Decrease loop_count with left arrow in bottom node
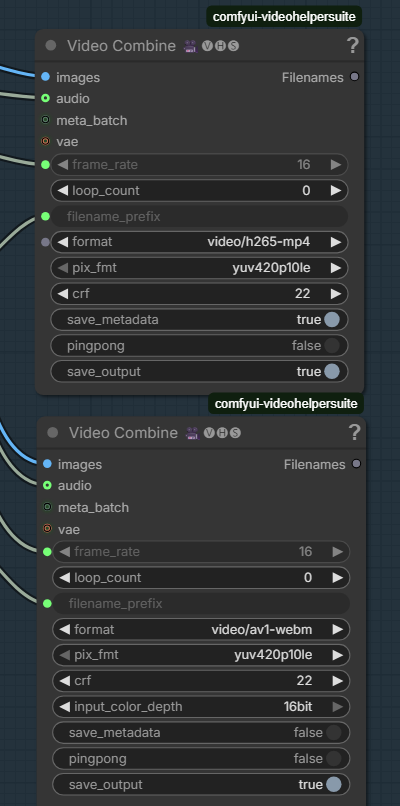Image resolution: width=400 pixels, height=806 pixels. pyautogui.click(x=64, y=578)
